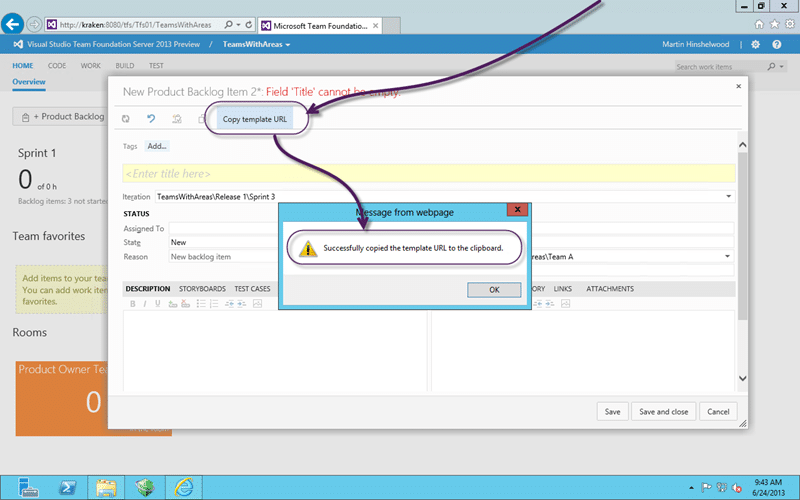Switch to the CODE hub tab
Screen dimensions: 800x500
point(57,66)
